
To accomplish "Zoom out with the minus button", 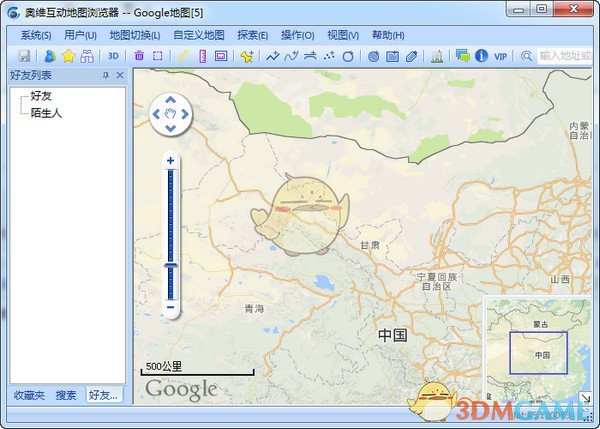I will point(171,307).
